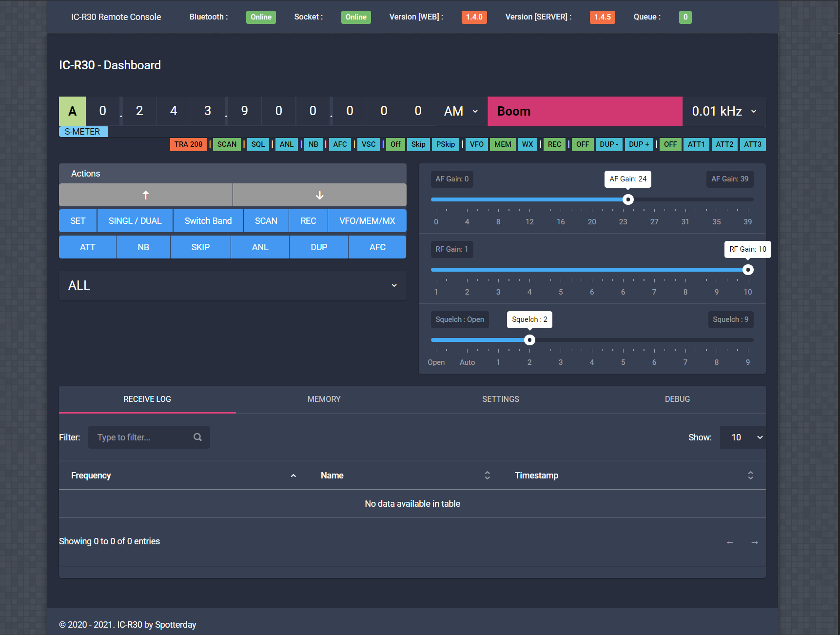Click the Timestamp column sort icon
This screenshot has height=635, width=840.
[750, 475]
